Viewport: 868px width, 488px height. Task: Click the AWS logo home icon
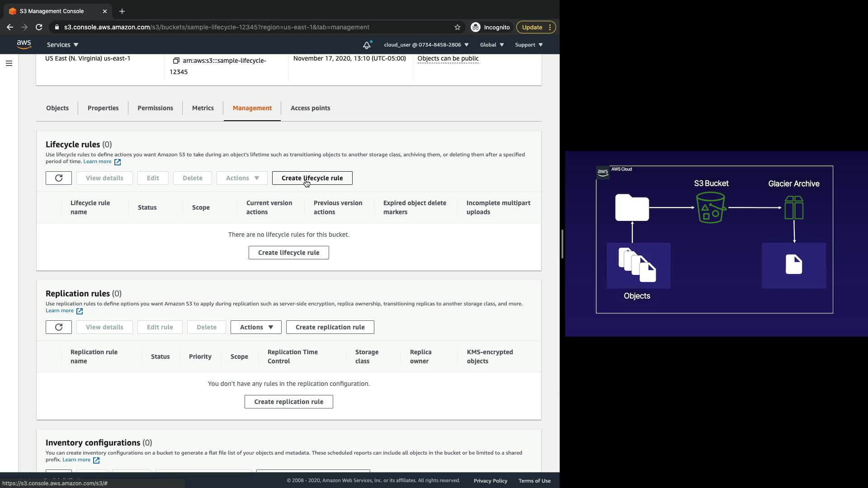tap(24, 44)
